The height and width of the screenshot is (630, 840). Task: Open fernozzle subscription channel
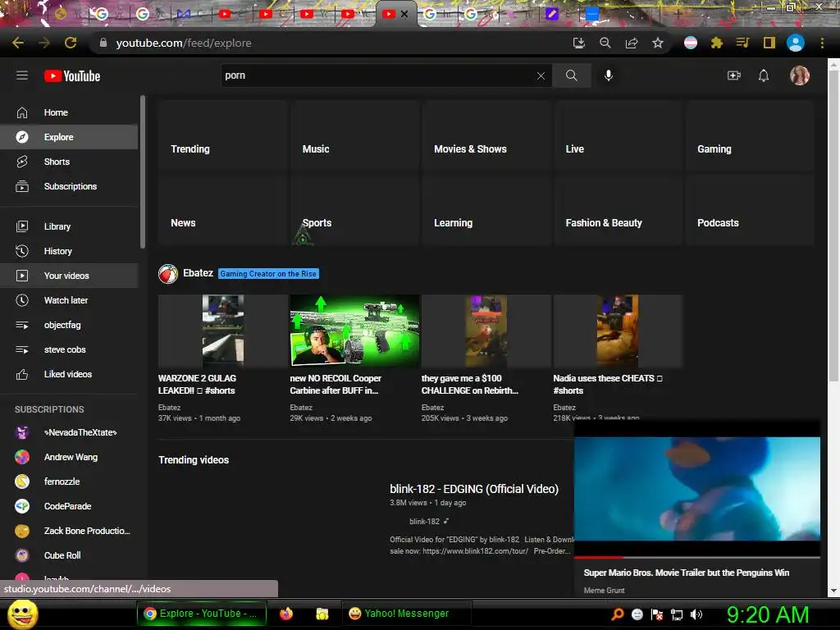pyautogui.click(x=69, y=482)
